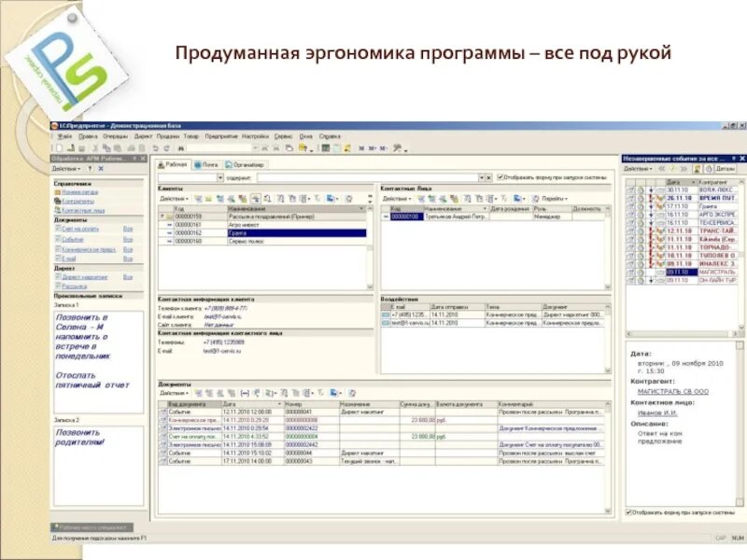Image resolution: width=747 pixels, height=560 pixels.
Task: Click the help question icon beside Действия in left panel
Action: 90,169
